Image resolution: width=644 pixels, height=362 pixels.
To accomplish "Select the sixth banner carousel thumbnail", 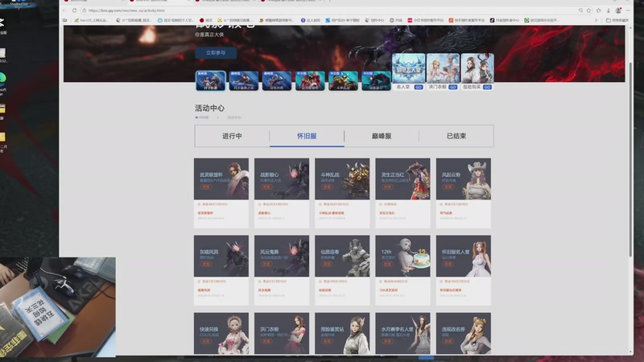I will [376, 80].
